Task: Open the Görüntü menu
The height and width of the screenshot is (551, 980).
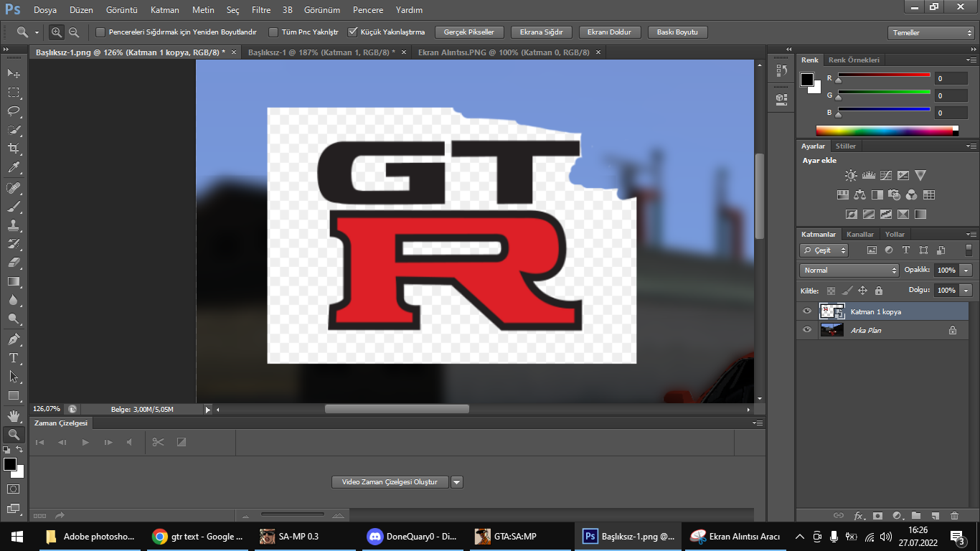Action: pos(121,10)
